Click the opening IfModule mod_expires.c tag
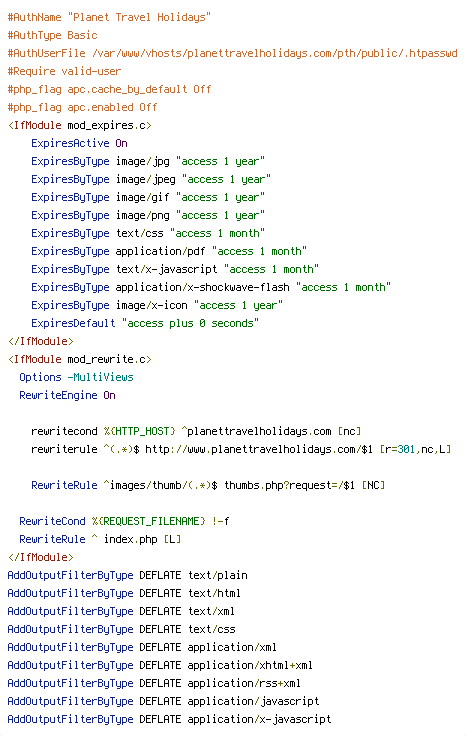This screenshot has height=736, width=466. pyautogui.click(x=79, y=125)
